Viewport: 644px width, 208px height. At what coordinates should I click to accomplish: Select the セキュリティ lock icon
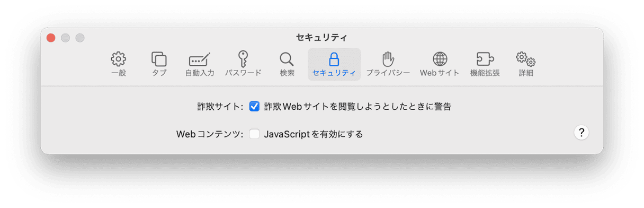[x=334, y=58]
